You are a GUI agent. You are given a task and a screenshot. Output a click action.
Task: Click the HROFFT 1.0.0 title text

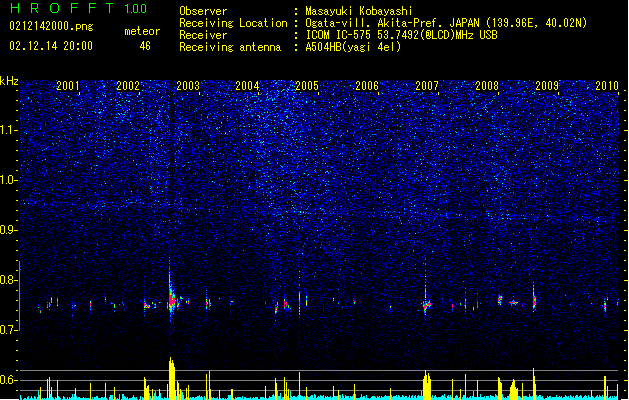coord(78,8)
